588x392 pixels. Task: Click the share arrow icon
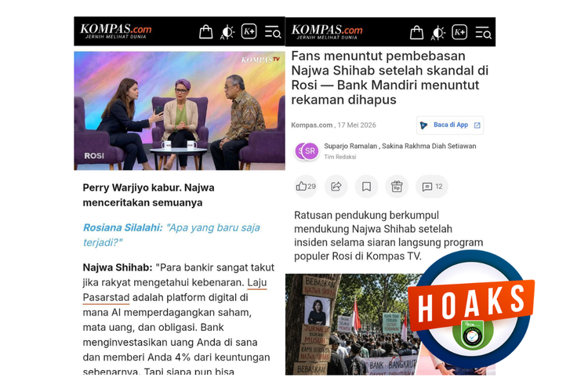336,187
